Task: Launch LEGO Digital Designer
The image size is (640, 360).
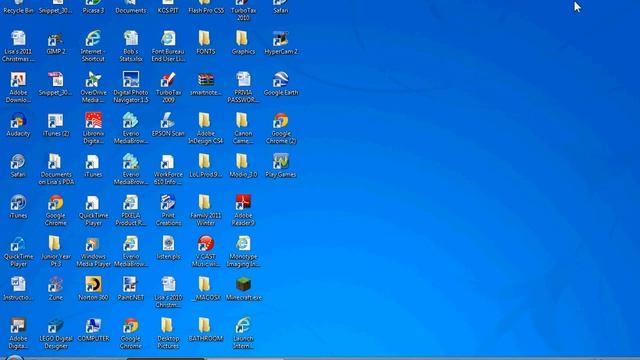Action: click(x=56, y=333)
